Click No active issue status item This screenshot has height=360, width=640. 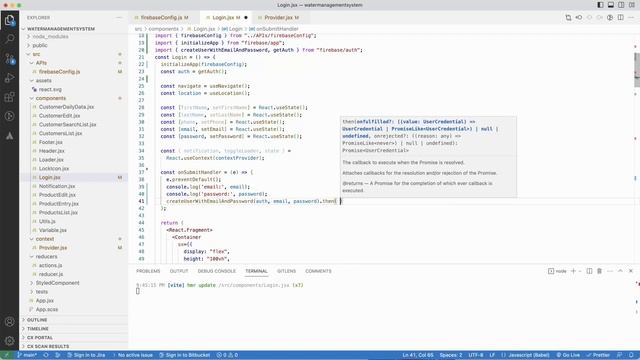coord(132,355)
